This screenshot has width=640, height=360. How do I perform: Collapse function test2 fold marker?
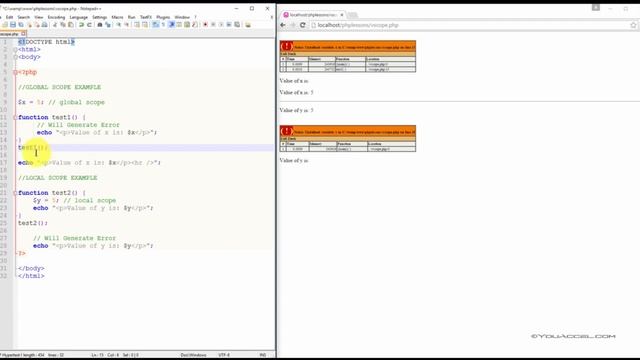[16, 193]
